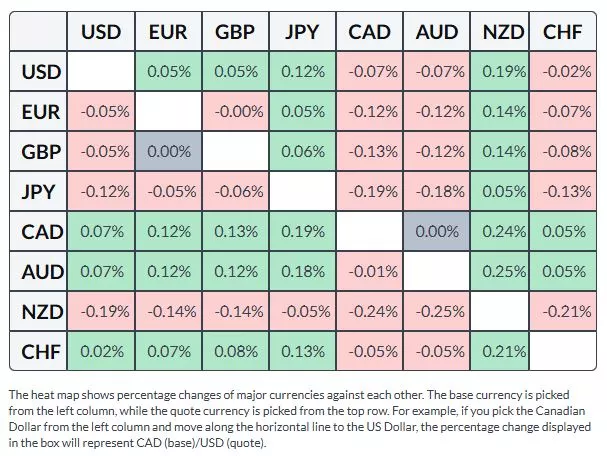Select the GBP/JPY 0.06% cell
The height and width of the screenshot is (456, 607).
(x=302, y=151)
